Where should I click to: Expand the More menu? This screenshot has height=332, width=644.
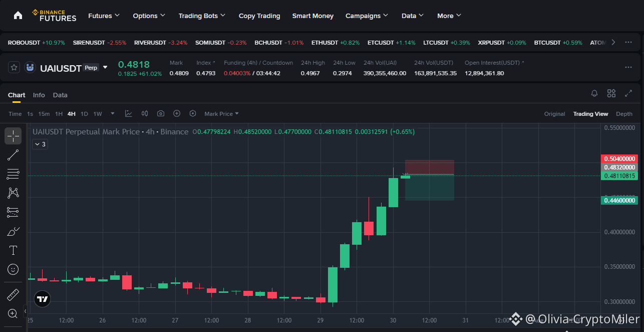point(449,16)
